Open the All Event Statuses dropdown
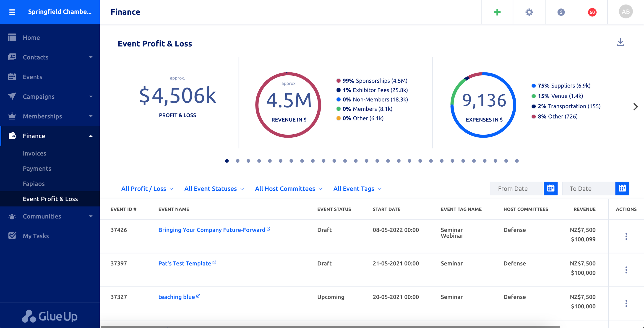 (214, 189)
